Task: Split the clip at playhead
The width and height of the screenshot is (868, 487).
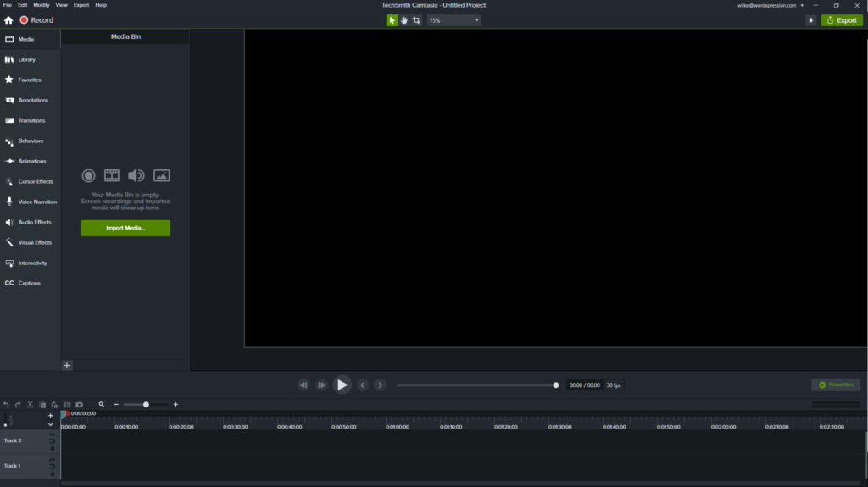Action: [x=67, y=405]
